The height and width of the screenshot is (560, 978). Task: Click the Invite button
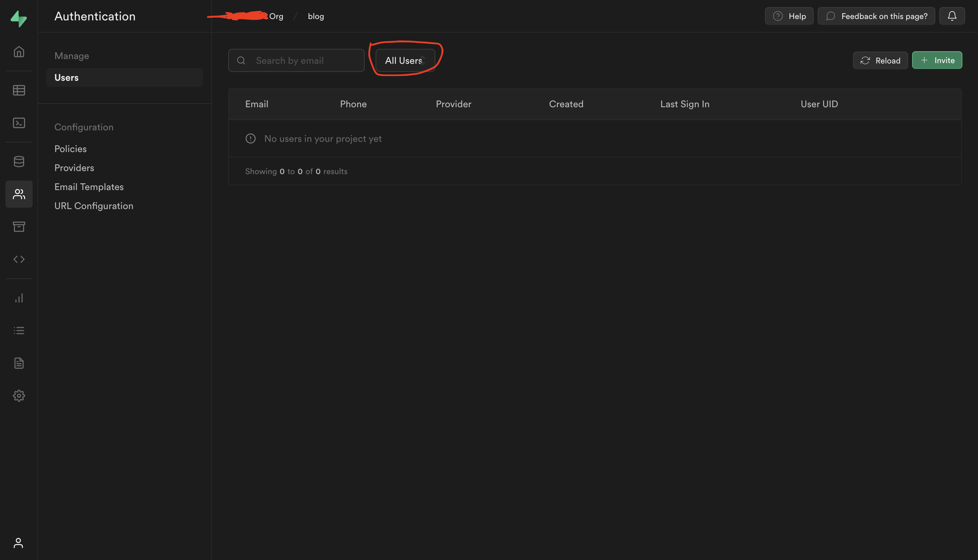[x=937, y=60]
